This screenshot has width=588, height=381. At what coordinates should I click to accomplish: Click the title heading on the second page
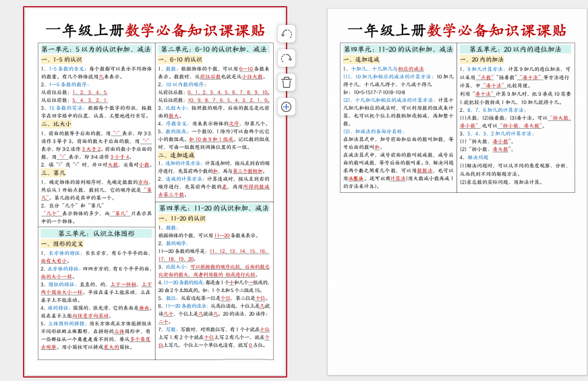457,30
